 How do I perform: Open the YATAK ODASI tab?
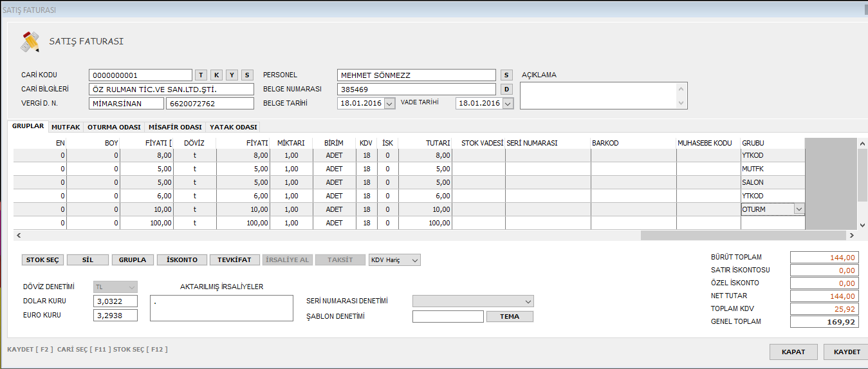[x=233, y=128]
